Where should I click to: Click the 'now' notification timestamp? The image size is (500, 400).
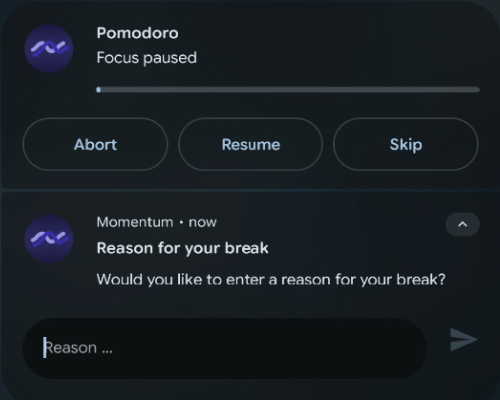(203, 222)
